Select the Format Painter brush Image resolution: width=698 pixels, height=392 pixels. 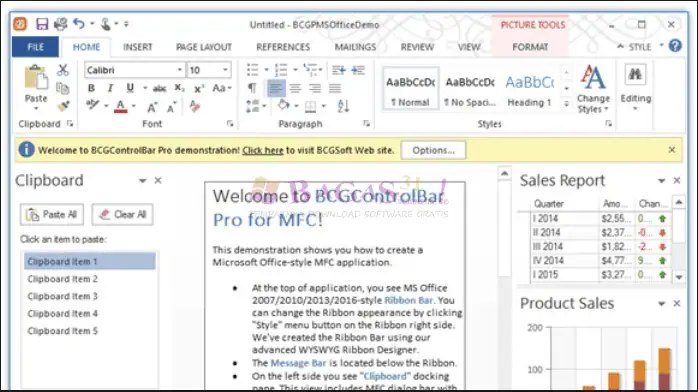[63, 106]
